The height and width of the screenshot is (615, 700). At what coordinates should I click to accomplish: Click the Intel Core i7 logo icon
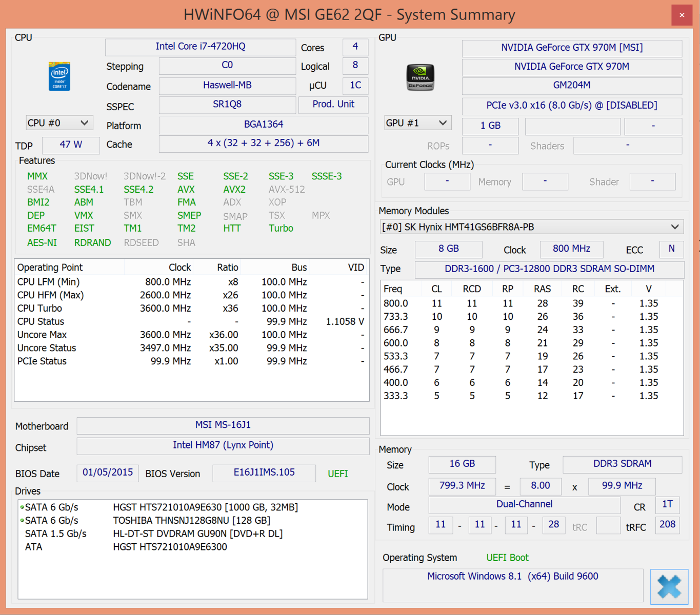pos(59,76)
